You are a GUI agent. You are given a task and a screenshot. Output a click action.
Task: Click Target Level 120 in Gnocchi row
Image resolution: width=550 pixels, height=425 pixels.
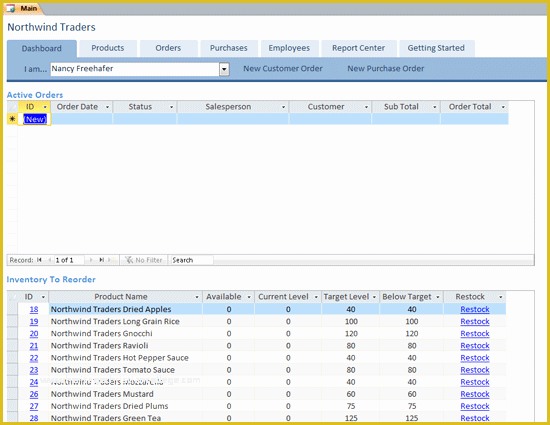pyautogui.click(x=351, y=333)
